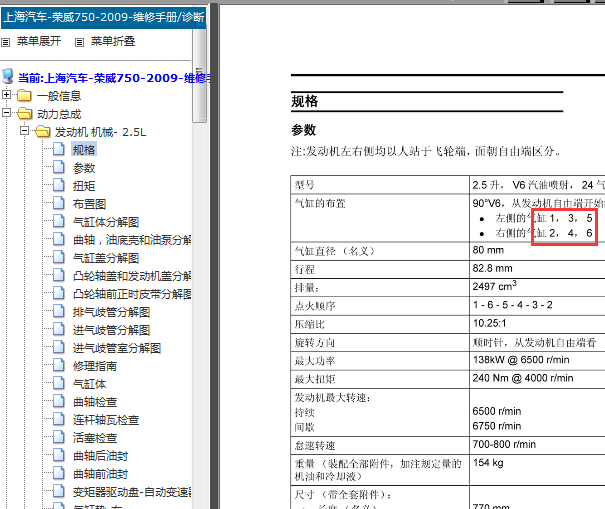
Task: Open the 进气歧管室分解图 page
Action: [x=117, y=348]
